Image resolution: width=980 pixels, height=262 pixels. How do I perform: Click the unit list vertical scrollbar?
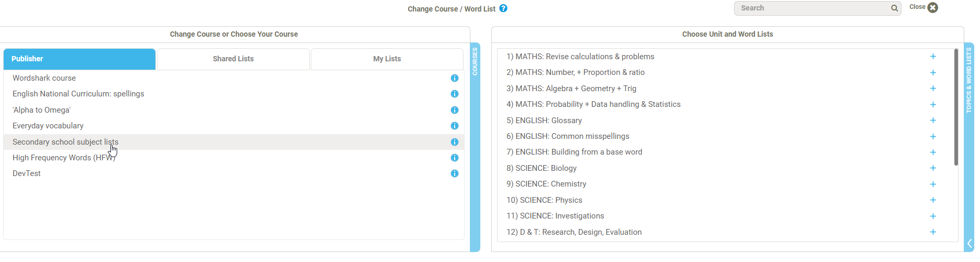pos(956,107)
